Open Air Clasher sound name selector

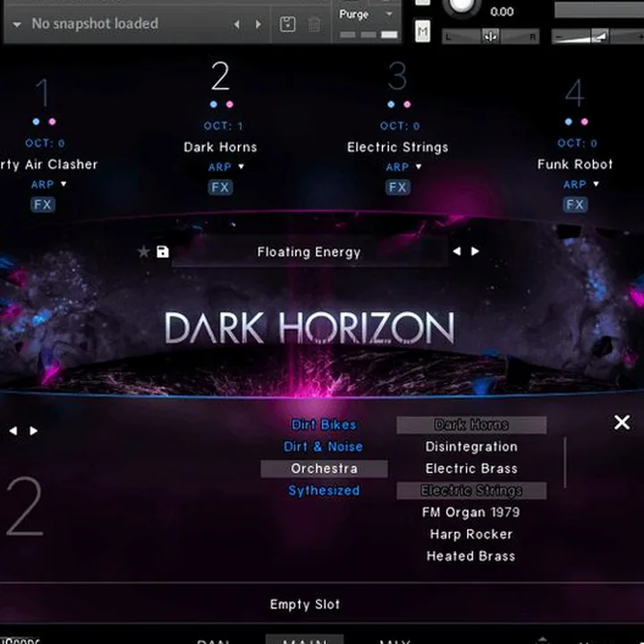(48, 165)
